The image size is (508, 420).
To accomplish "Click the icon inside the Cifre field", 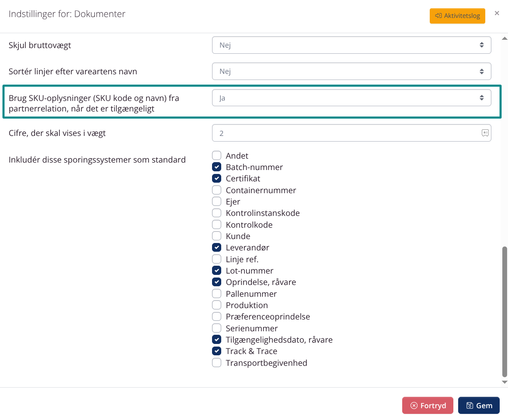I will (x=485, y=133).
